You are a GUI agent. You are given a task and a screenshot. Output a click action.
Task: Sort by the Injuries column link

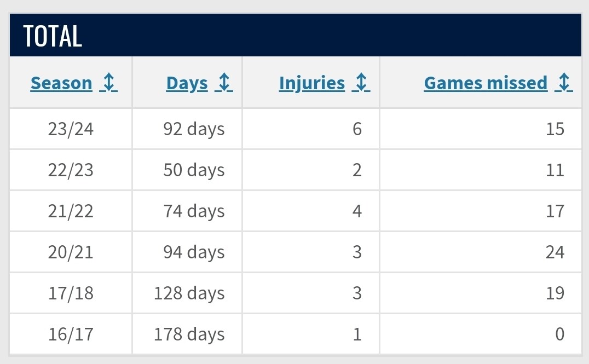click(x=312, y=83)
